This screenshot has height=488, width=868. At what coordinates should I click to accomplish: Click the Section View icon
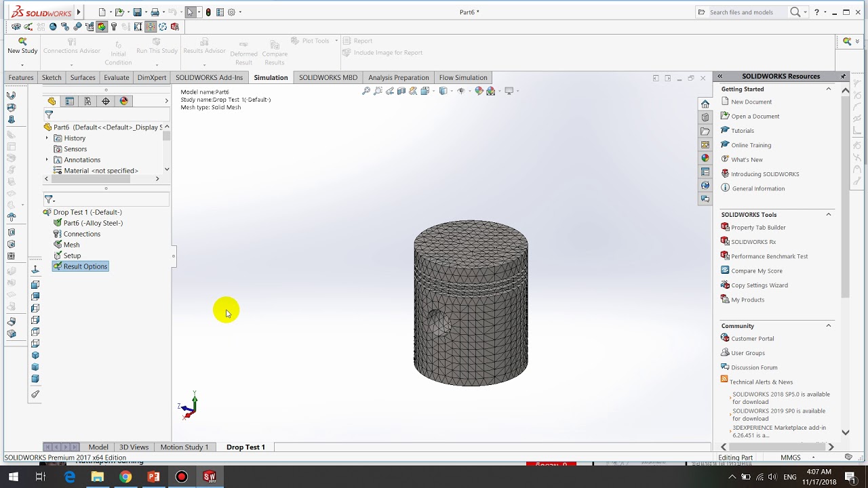pos(401,91)
